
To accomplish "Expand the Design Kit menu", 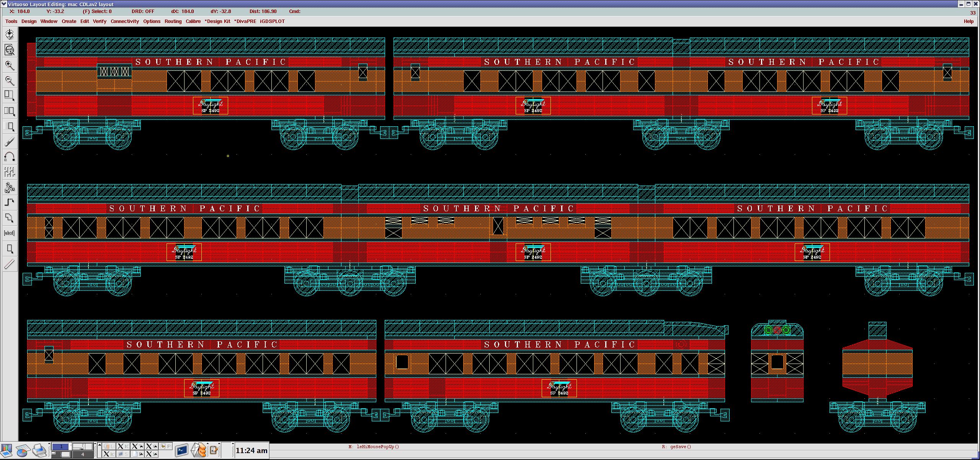I will point(217,21).
